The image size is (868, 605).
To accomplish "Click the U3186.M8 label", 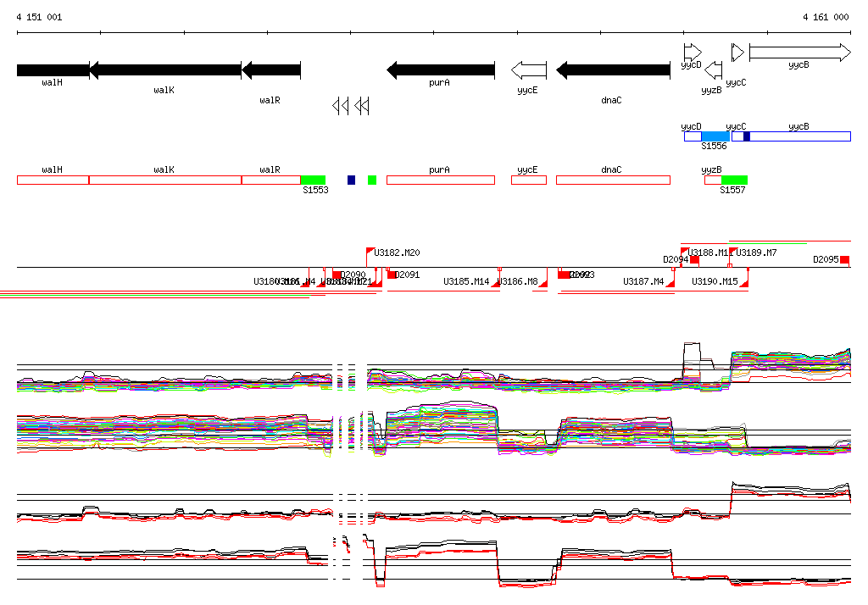I will 518,282.
